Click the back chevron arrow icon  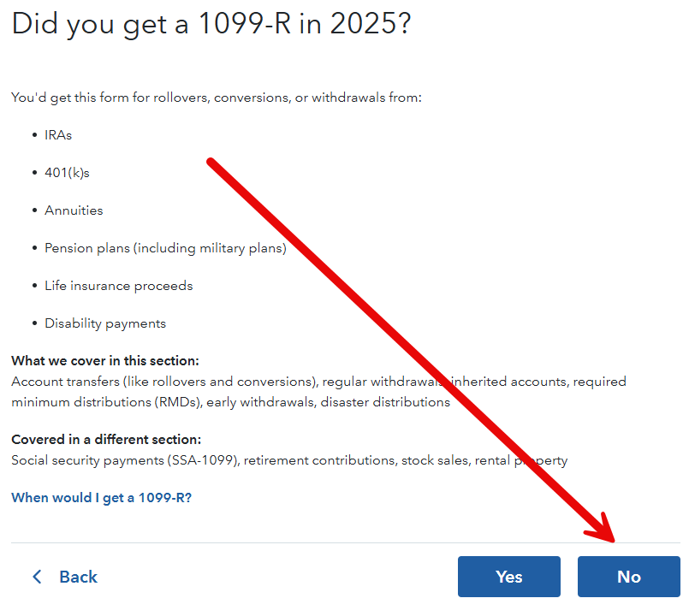click(x=36, y=577)
